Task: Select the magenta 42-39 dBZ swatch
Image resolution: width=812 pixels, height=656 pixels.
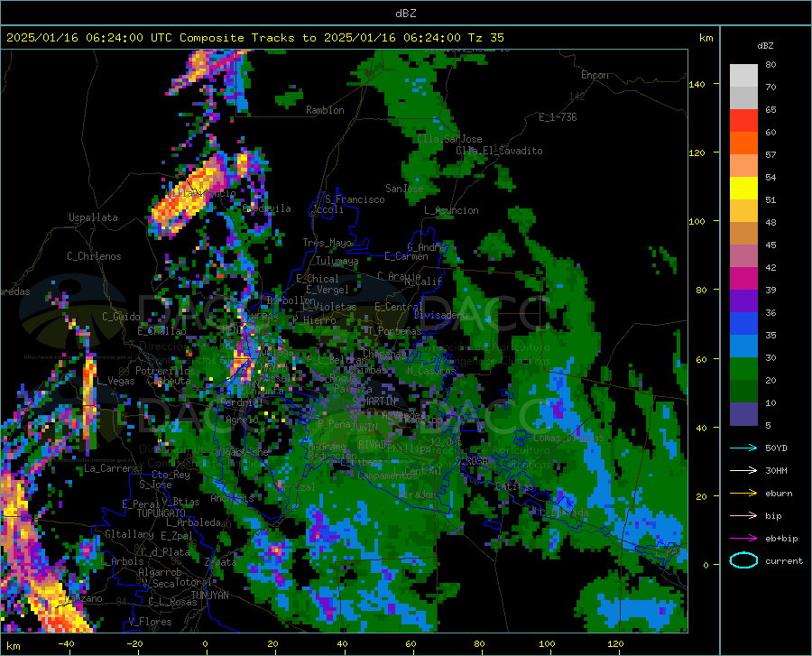Action: (x=743, y=279)
